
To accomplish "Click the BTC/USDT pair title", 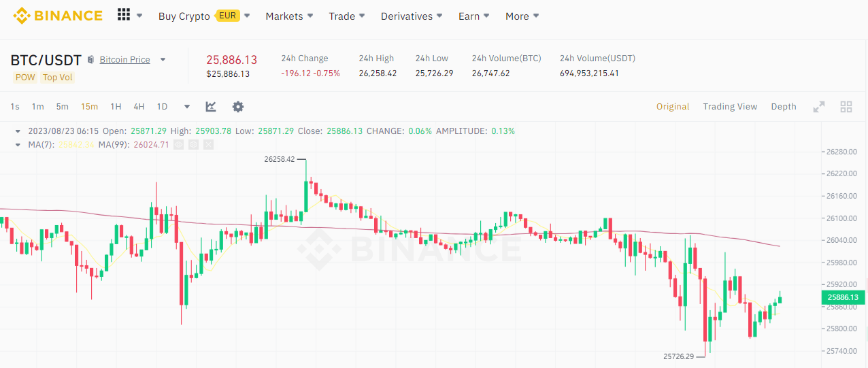I will pyautogui.click(x=46, y=60).
